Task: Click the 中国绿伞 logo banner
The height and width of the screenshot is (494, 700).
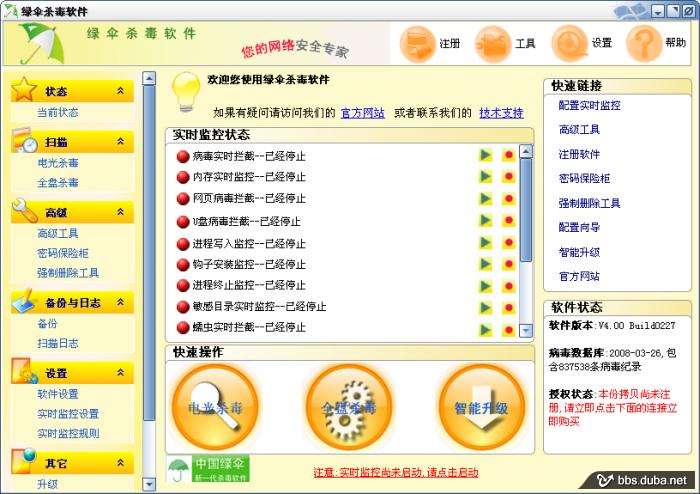Action: click(208, 469)
